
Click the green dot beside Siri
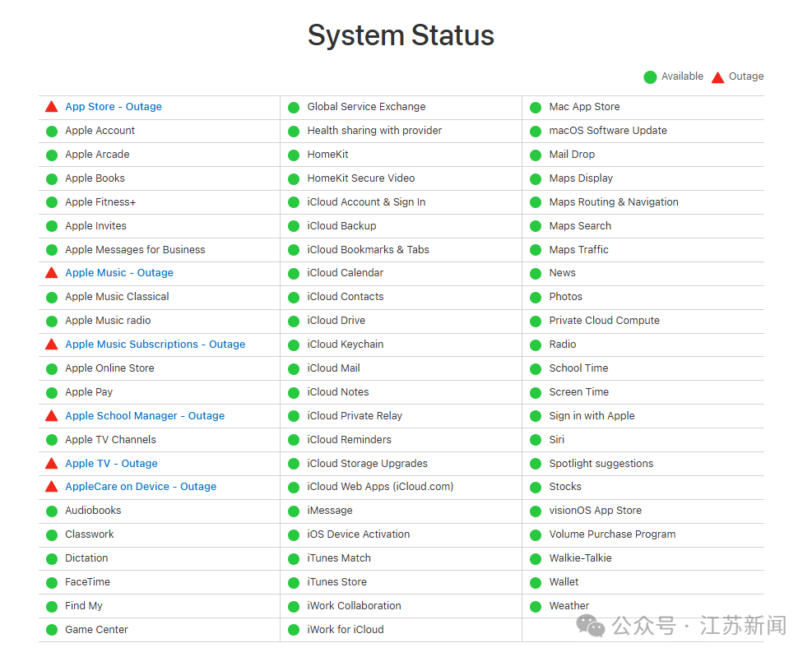click(536, 441)
